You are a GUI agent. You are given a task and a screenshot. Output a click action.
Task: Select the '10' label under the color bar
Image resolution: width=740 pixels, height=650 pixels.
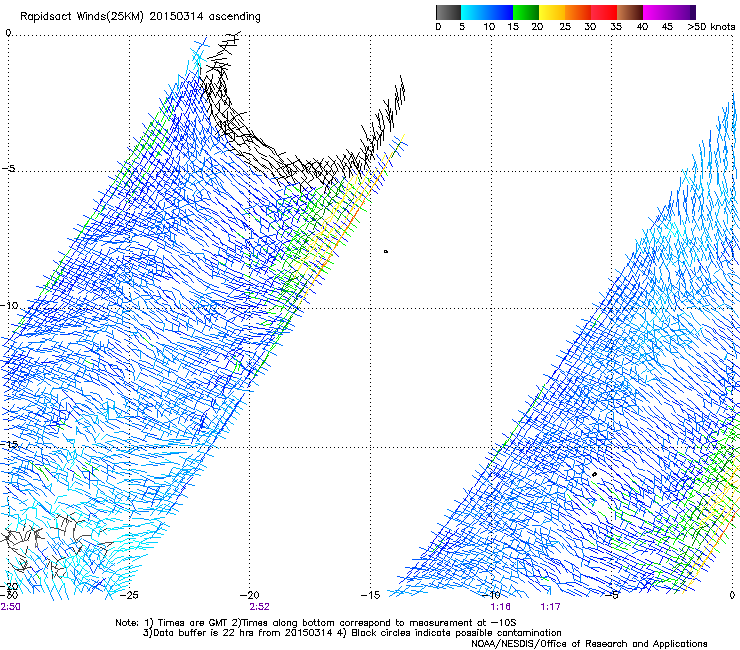[489, 27]
